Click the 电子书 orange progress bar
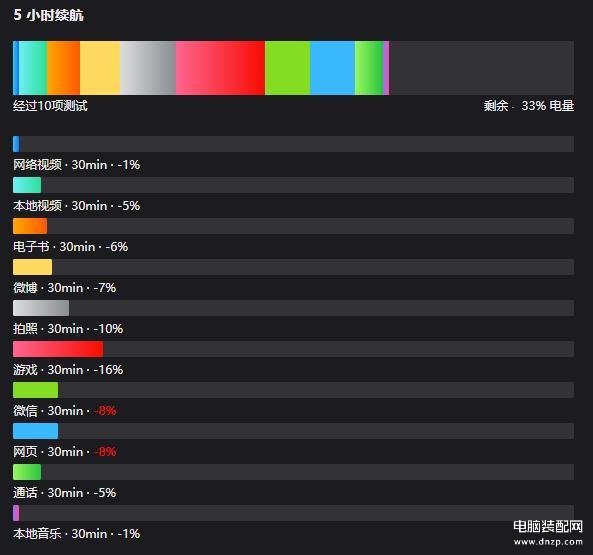Screen dimensions: 593x555 pyautogui.click(x=30, y=226)
